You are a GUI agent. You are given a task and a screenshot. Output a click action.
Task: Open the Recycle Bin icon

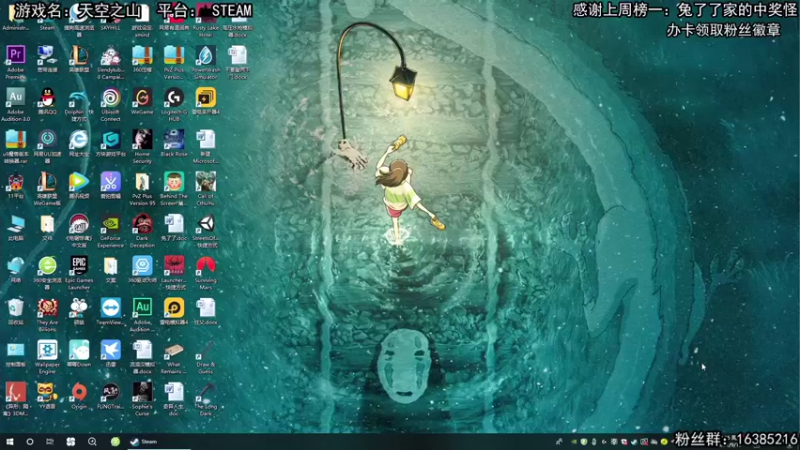tap(16, 308)
